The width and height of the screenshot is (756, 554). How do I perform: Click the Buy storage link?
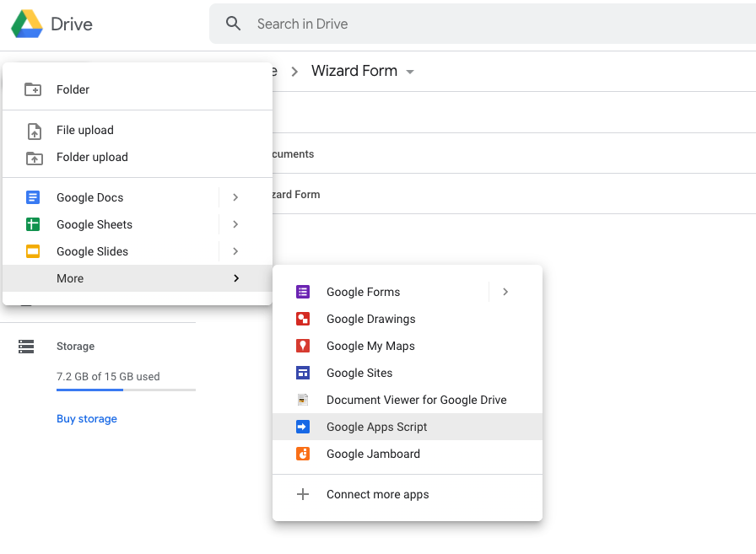click(87, 419)
